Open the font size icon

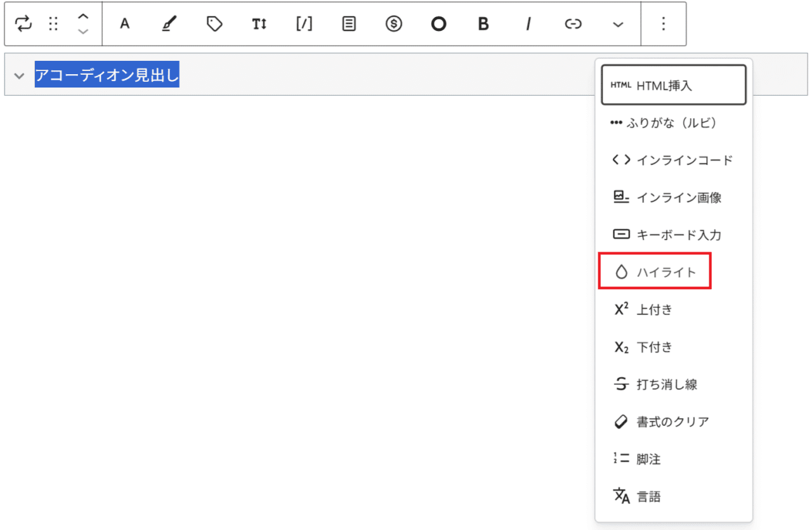(259, 24)
